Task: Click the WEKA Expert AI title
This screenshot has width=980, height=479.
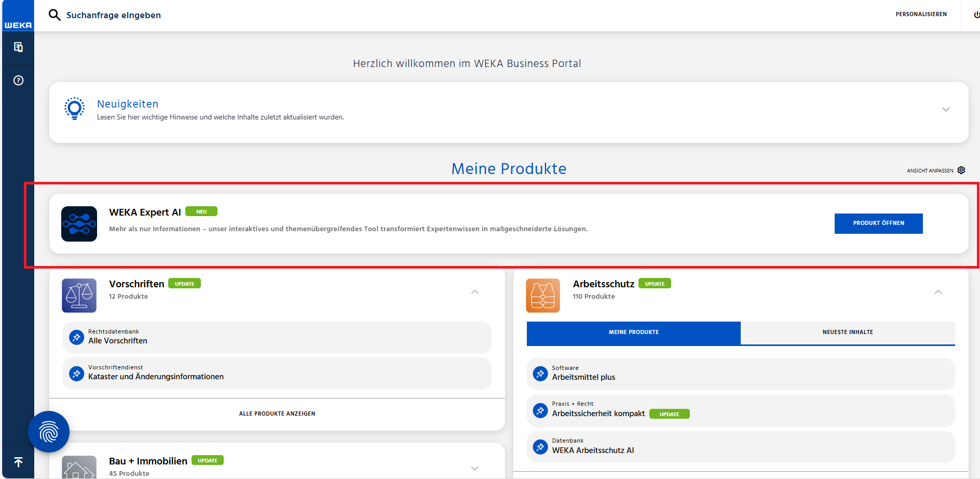Action: tap(145, 212)
